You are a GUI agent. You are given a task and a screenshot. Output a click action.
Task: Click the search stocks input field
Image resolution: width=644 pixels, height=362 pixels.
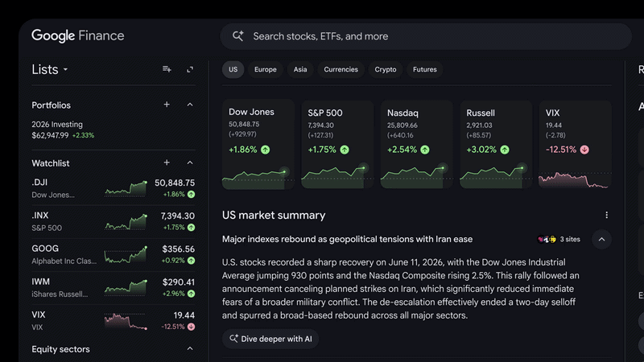(x=426, y=36)
